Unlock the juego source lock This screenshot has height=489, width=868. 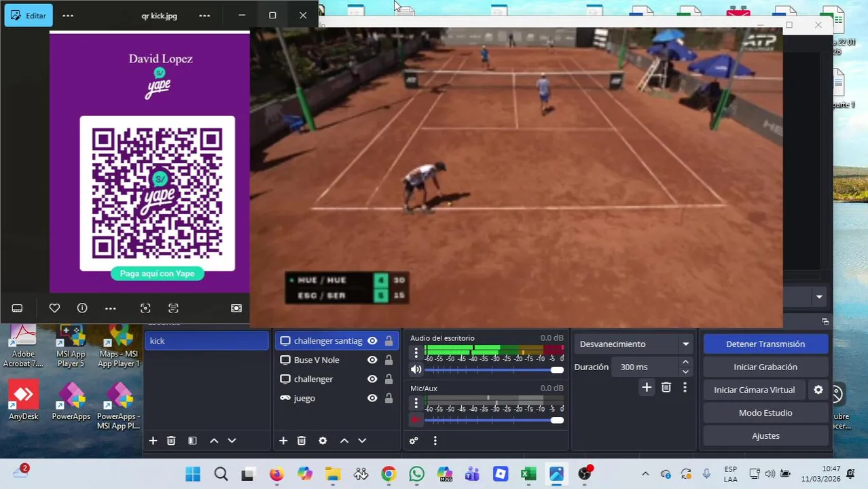point(388,398)
